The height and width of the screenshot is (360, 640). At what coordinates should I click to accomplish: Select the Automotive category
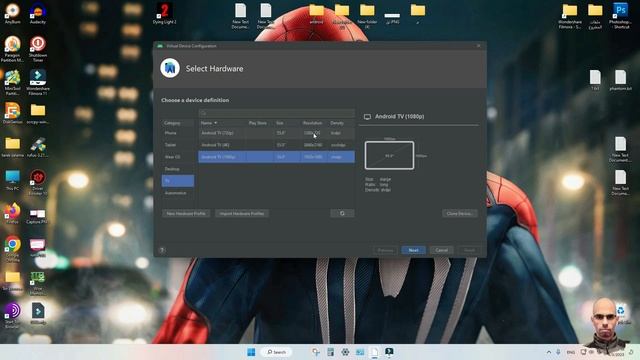[x=178, y=193]
